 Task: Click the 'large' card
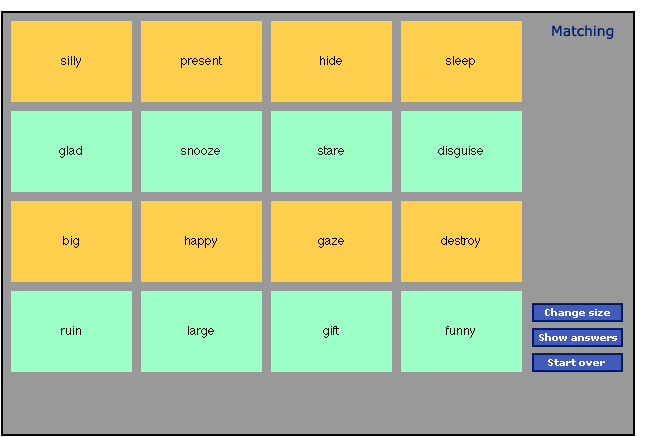[x=201, y=331]
